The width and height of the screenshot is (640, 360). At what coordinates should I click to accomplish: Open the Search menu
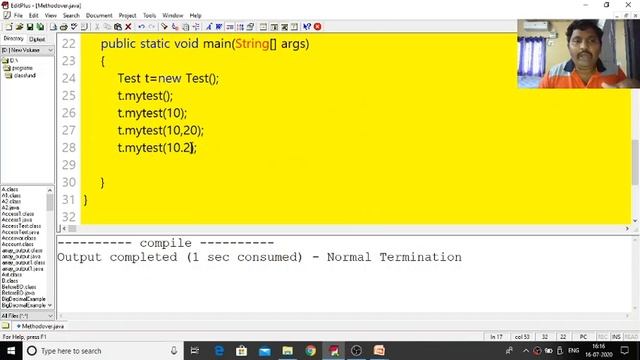(71, 16)
